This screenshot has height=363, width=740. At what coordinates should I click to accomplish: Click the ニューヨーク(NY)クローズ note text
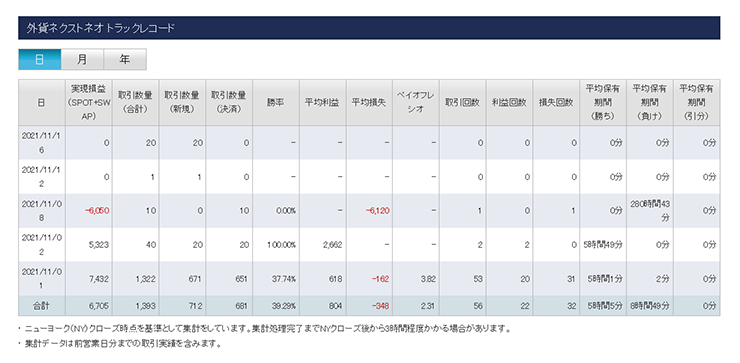click(x=268, y=329)
